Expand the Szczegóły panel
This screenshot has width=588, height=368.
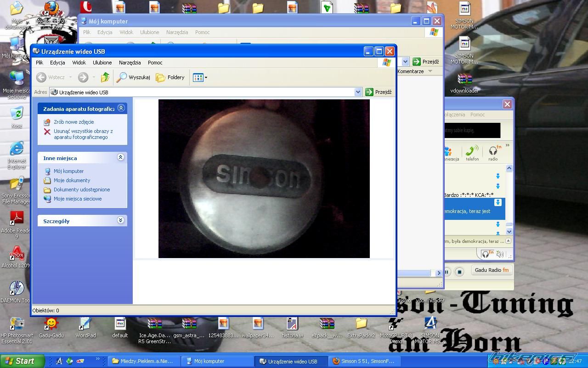pos(121,220)
